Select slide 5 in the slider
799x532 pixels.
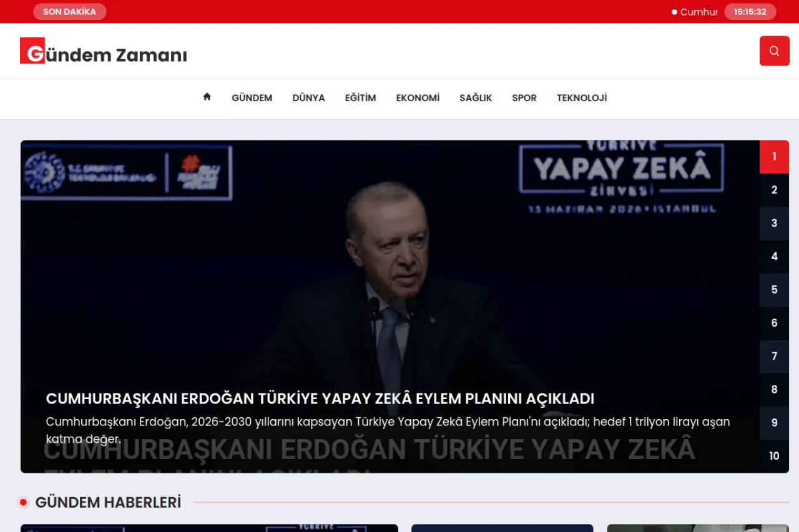tap(774, 290)
